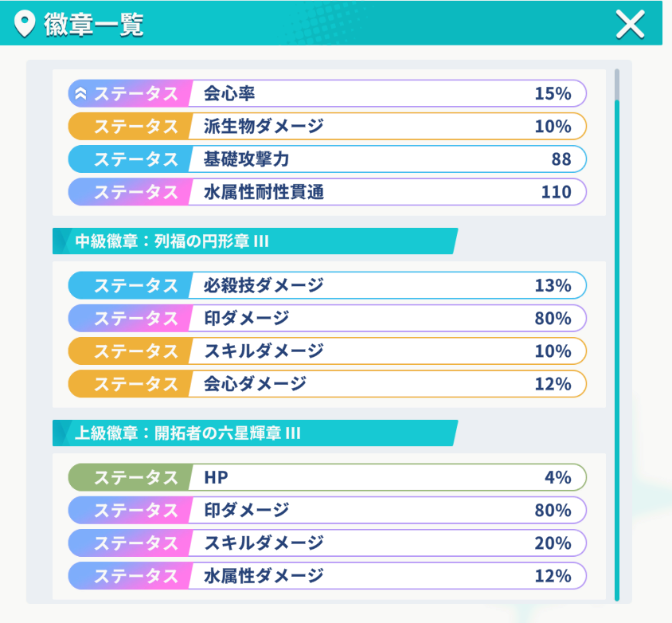The width and height of the screenshot is (672, 623).
Task: Click the 会心ダメージ 12% row
Action: click(327, 384)
